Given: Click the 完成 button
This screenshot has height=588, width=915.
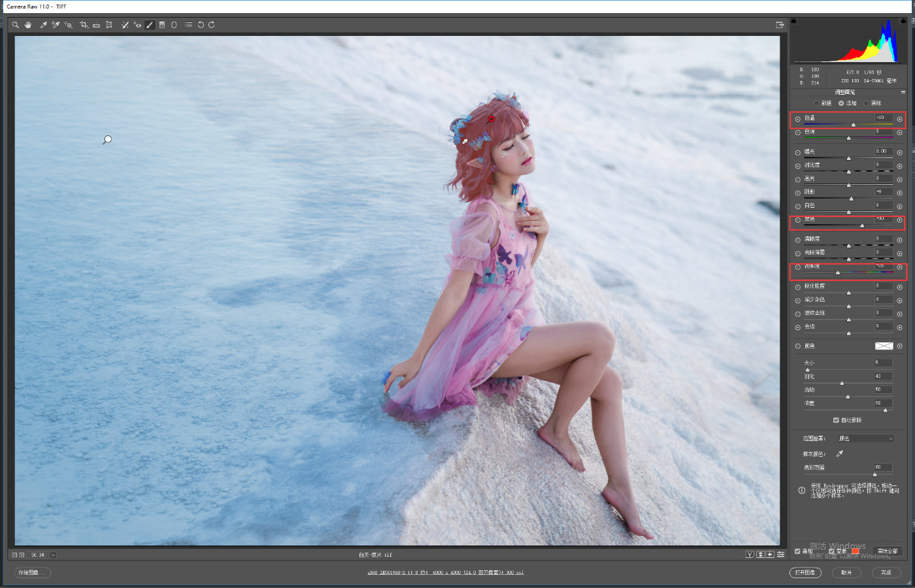Looking at the screenshot, I should (x=886, y=572).
